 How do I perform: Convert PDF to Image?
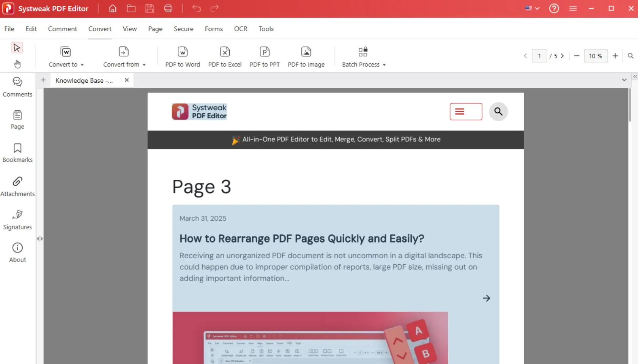(x=306, y=56)
